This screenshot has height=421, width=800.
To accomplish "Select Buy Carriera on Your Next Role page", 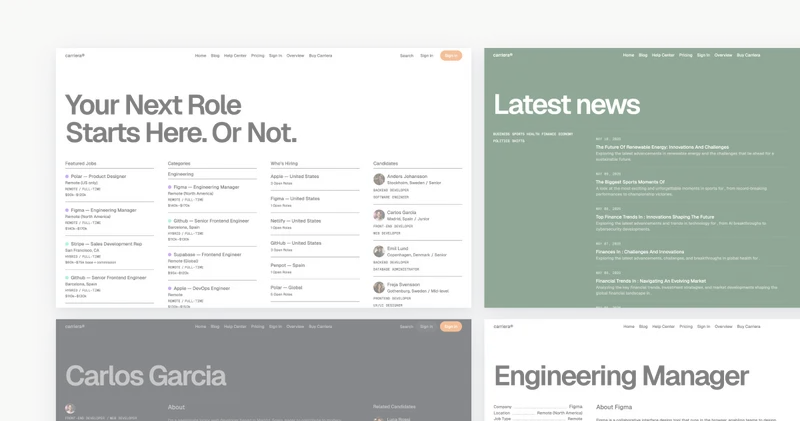I will (x=320, y=56).
